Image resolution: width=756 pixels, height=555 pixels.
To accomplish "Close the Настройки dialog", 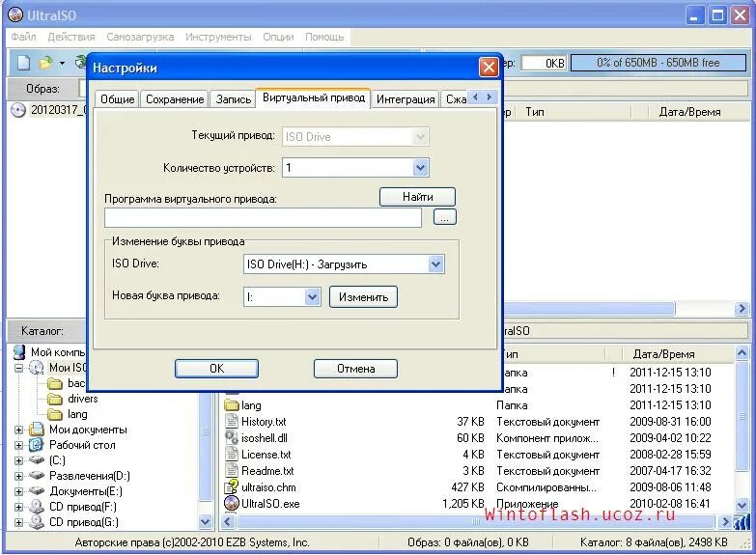I will tap(489, 67).
